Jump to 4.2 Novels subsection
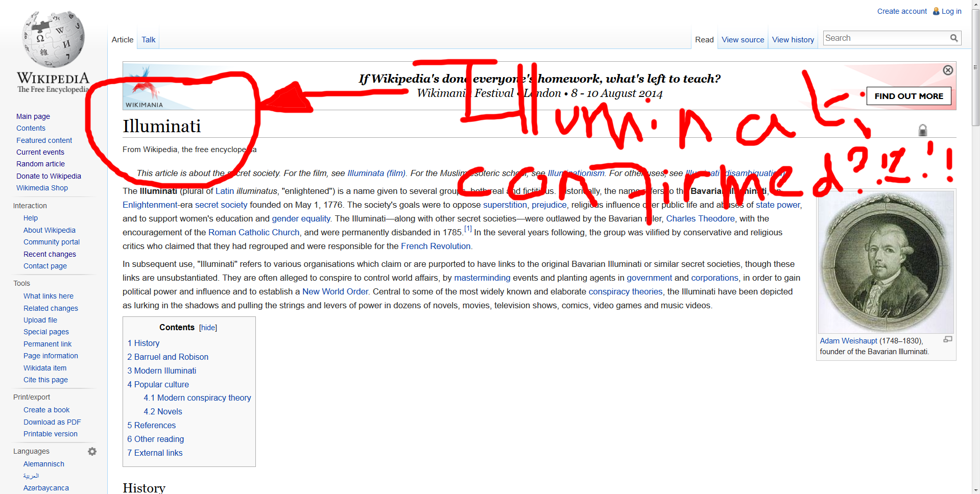 pos(163,412)
